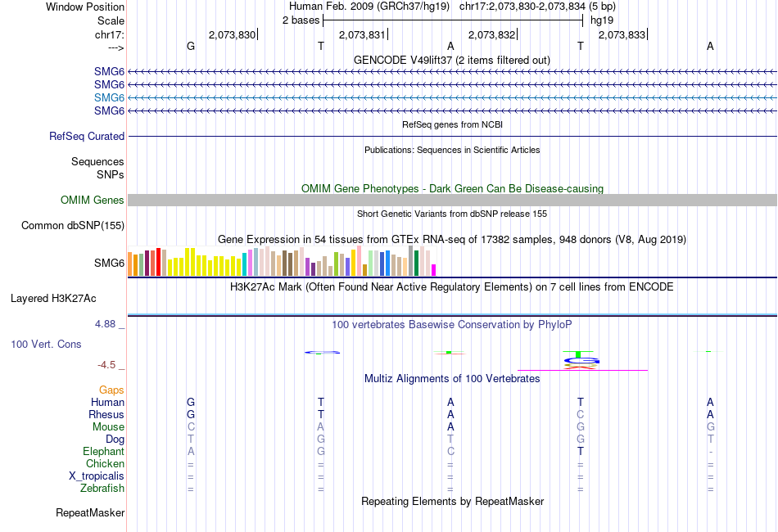
Task: Open the Common dbSNP(155) track label
Action: [x=72, y=226]
